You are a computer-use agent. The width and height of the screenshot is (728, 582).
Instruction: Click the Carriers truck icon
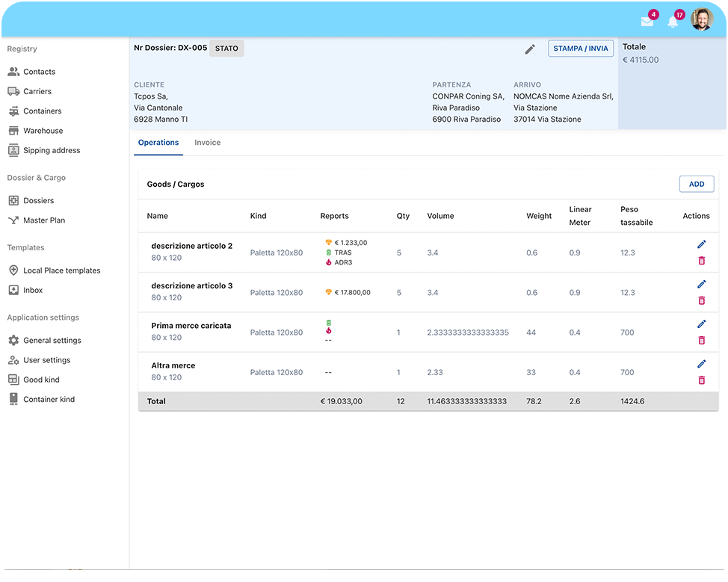pyautogui.click(x=13, y=91)
